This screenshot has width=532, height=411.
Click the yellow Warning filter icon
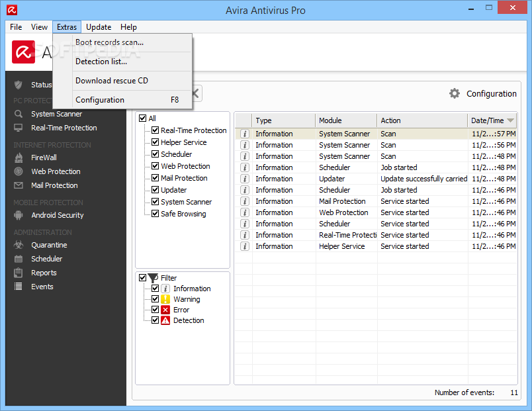pos(165,299)
